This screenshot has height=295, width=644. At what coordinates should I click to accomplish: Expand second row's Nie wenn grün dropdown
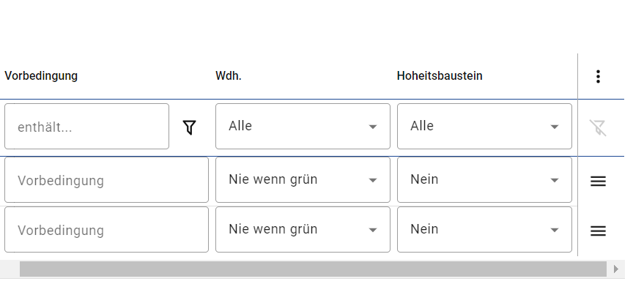[x=303, y=229]
